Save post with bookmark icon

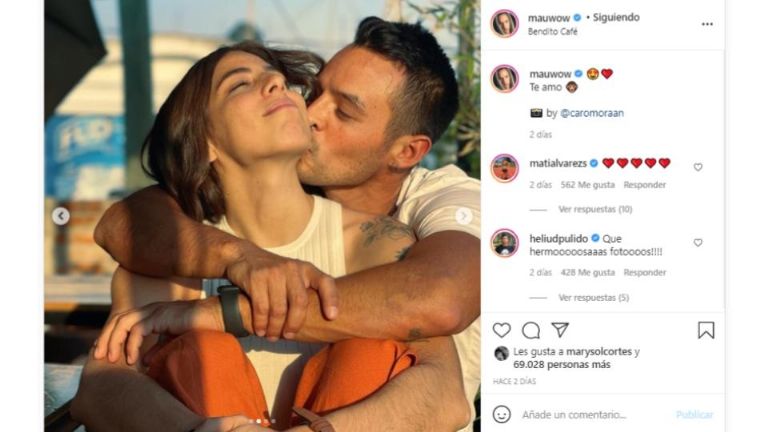(x=706, y=330)
